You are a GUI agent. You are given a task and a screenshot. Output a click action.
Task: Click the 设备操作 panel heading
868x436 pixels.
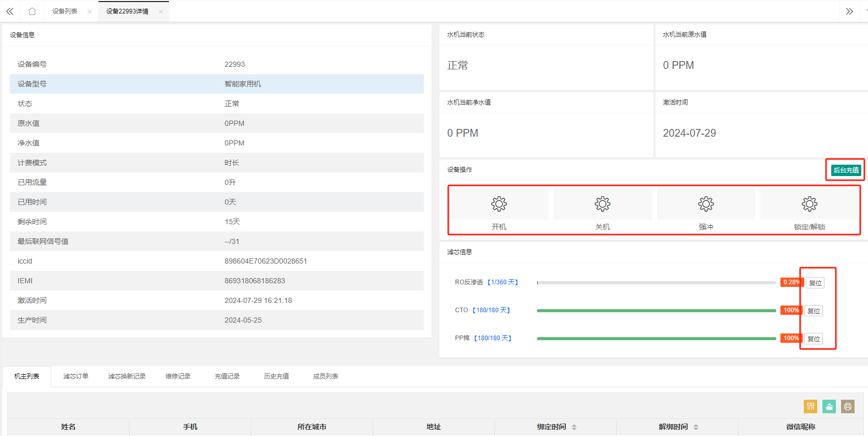[460, 170]
